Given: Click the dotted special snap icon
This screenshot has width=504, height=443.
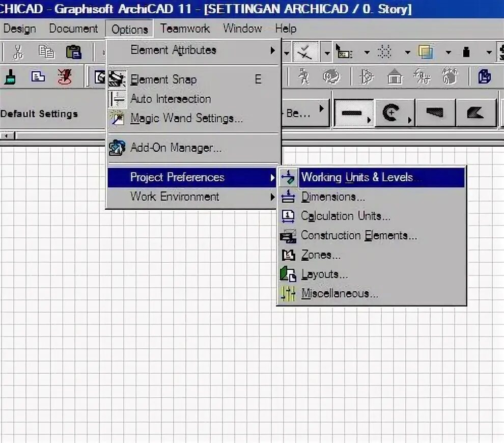Looking at the screenshot, I should (384, 52).
